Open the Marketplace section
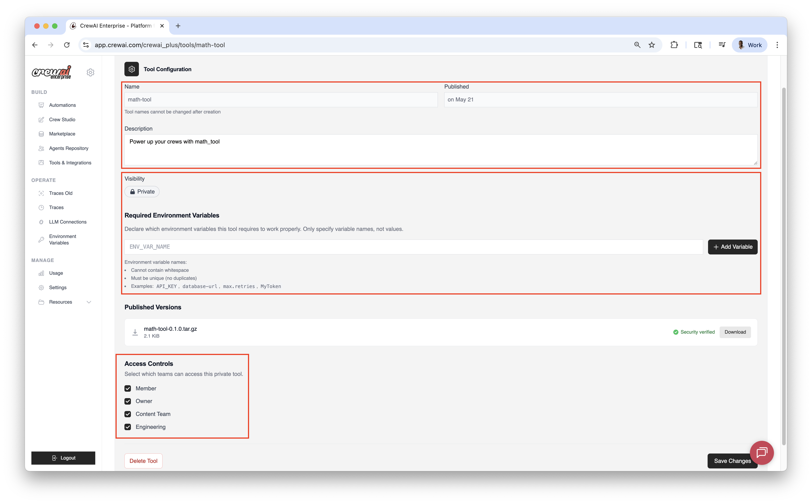Screen dimensions: 812x504 pos(62,134)
